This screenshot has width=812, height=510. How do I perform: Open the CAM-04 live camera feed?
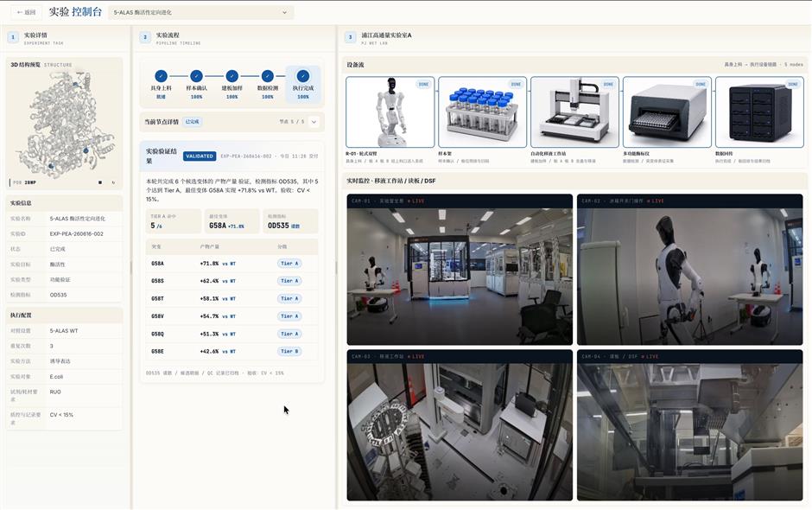pos(690,425)
